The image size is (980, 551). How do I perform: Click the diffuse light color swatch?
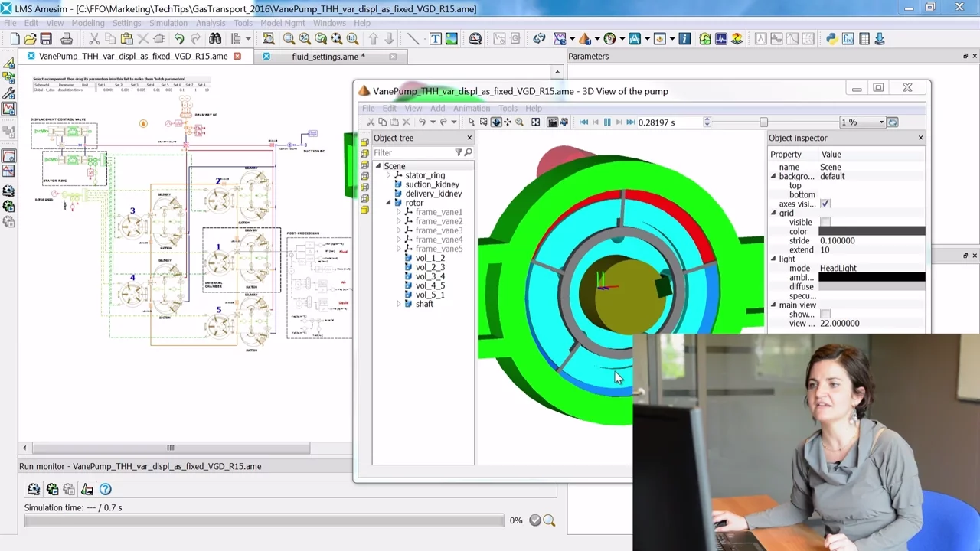(872, 286)
